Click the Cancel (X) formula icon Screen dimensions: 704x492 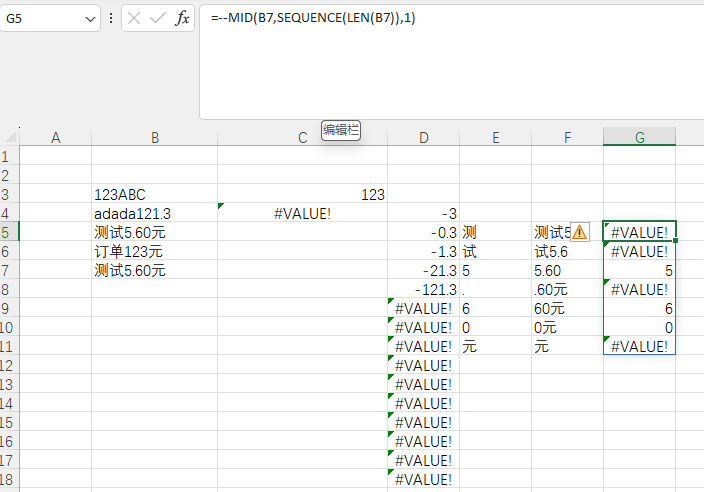click(134, 18)
